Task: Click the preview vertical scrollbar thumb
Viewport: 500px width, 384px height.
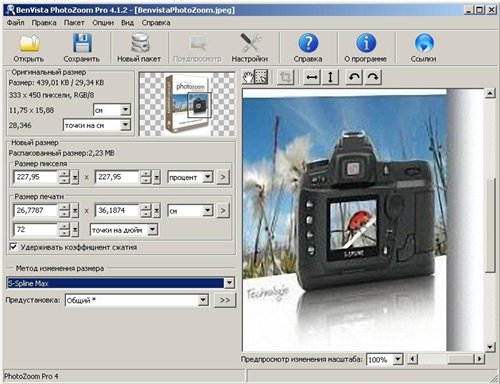Action: (490, 226)
